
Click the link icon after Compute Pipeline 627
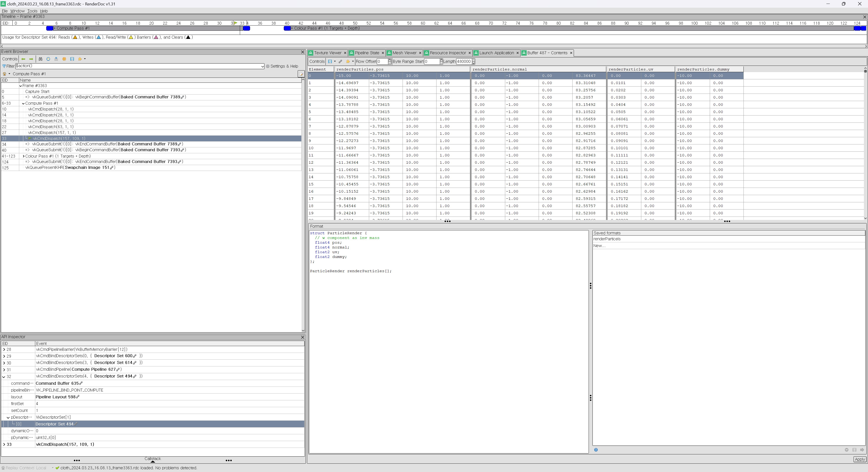(x=118, y=370)
